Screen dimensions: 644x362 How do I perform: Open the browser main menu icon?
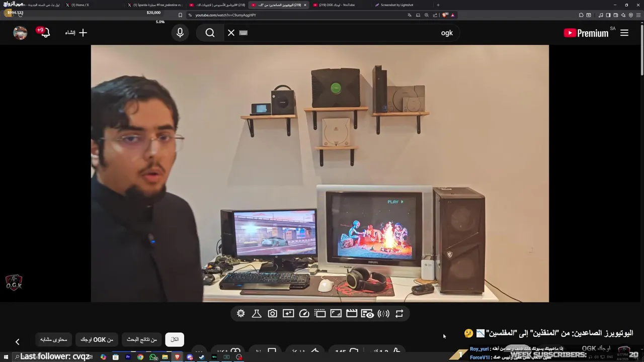(638, 15)
